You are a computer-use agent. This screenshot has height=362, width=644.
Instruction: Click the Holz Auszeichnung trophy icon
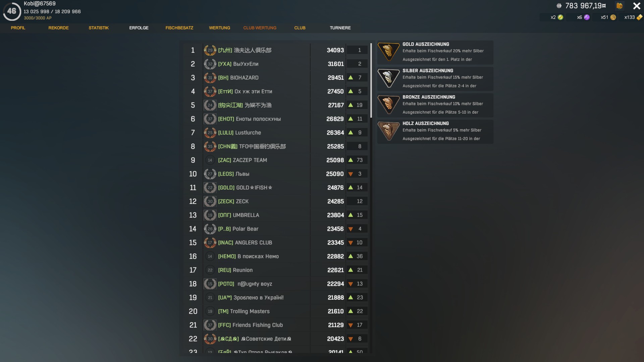click(389, 132)
